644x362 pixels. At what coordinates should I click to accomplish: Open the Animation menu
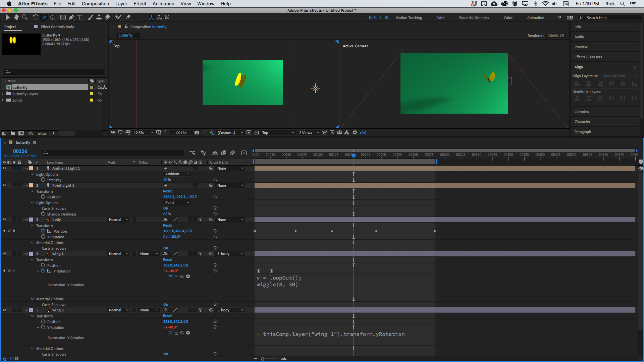[x=163, y=4]
